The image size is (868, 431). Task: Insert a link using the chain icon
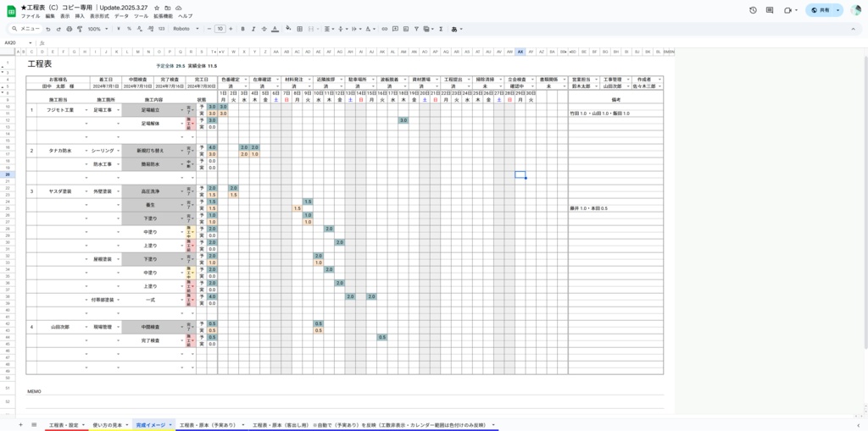385,29
